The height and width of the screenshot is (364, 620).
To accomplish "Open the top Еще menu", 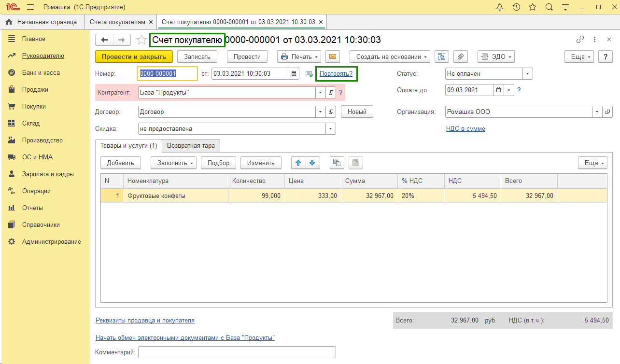I will tap(580, 56).
